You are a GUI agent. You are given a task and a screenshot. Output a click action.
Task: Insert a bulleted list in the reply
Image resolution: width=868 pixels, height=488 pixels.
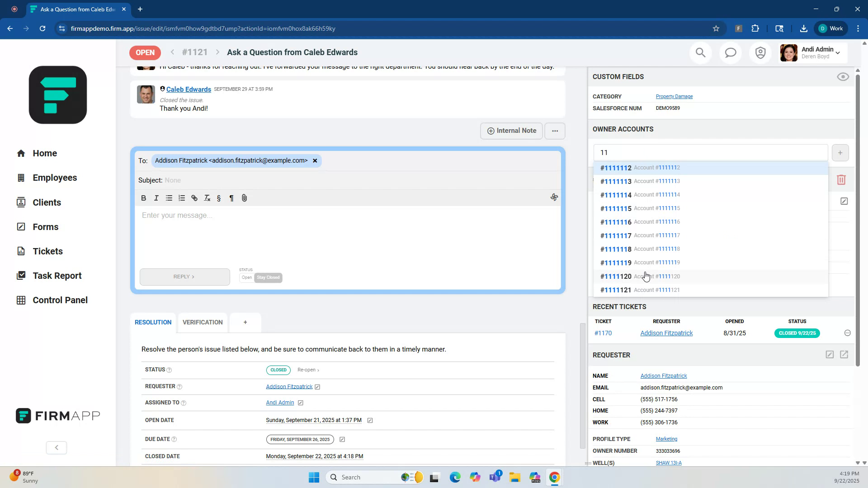(x=169, y=198)
